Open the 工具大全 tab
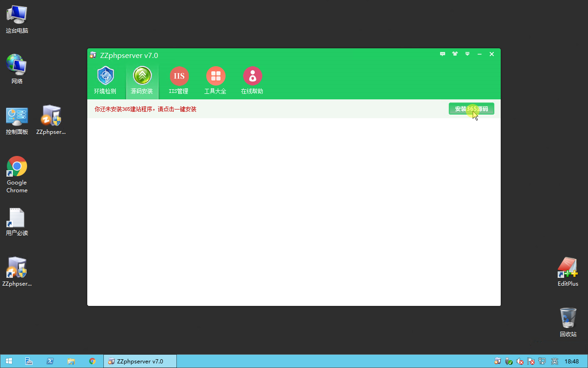The image size is (588, 368). point(215,80)
